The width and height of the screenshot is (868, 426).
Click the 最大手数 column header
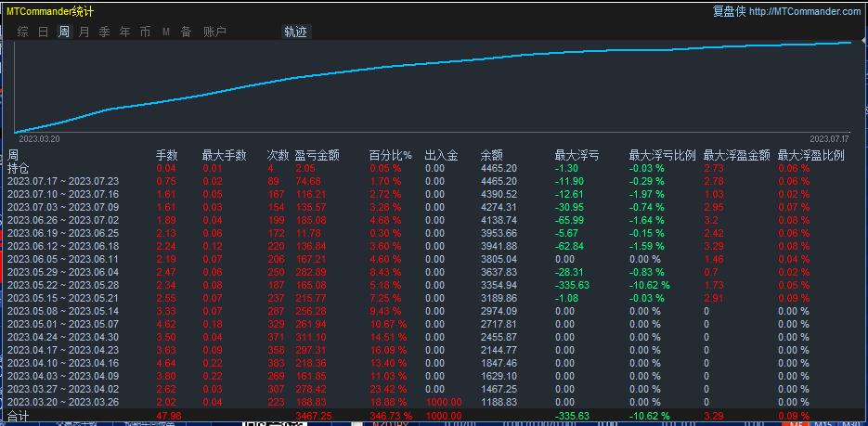click(x=225, y=156)
